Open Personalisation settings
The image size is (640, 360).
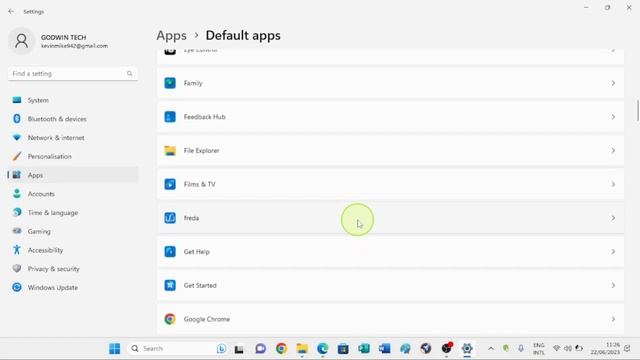point(73,156)
